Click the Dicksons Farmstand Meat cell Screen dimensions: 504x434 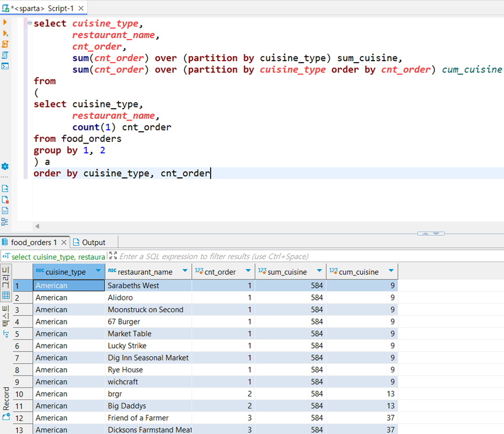tap(148, 430)
